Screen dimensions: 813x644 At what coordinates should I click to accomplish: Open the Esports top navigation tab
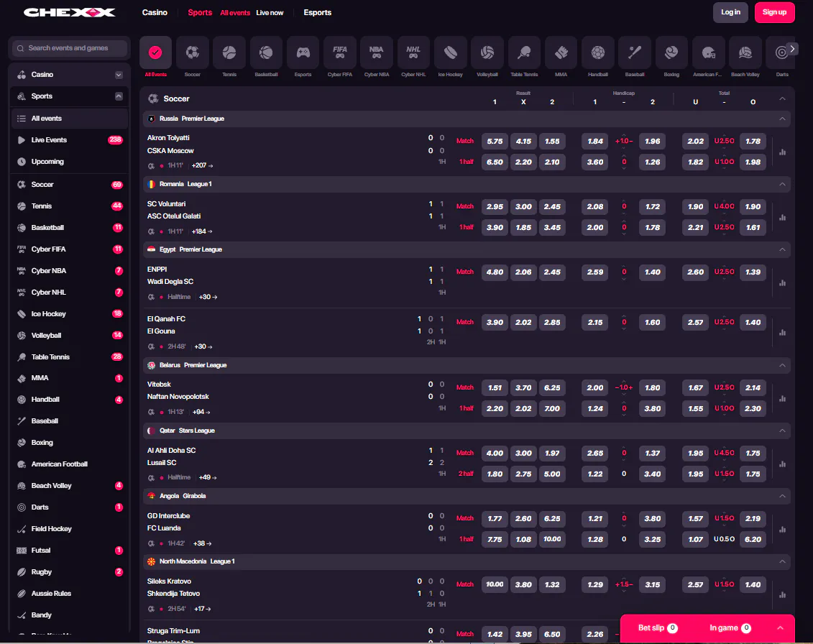pyautogui.click(x=317, y=12)
